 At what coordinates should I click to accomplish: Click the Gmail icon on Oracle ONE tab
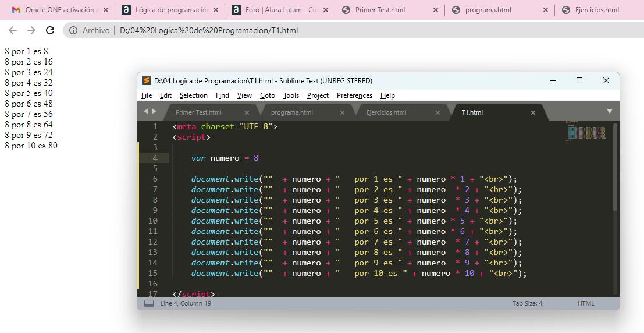tap(16, 10)
